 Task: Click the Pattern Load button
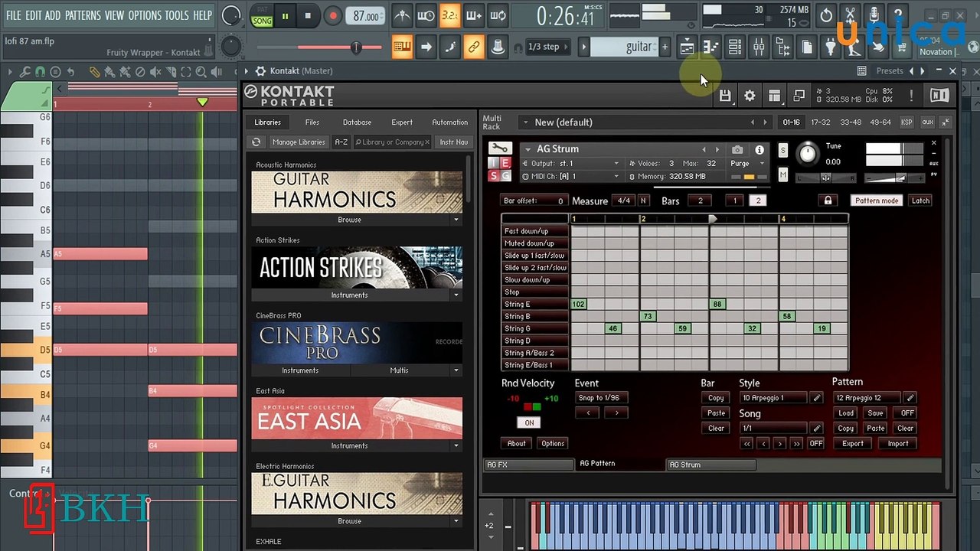tap(846, 413)
